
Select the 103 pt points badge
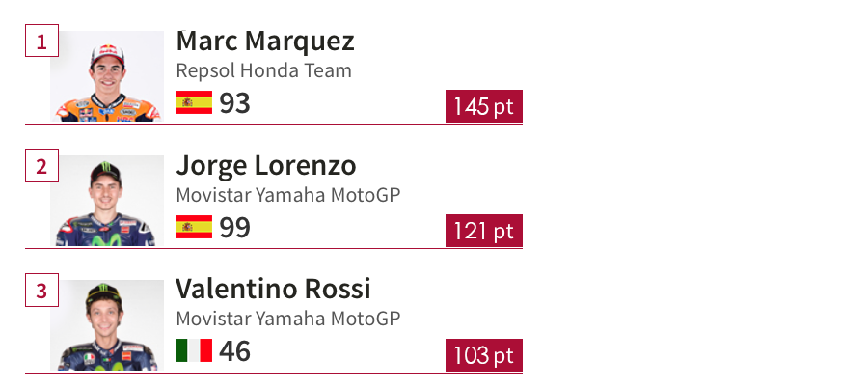[x=483, y=354]
